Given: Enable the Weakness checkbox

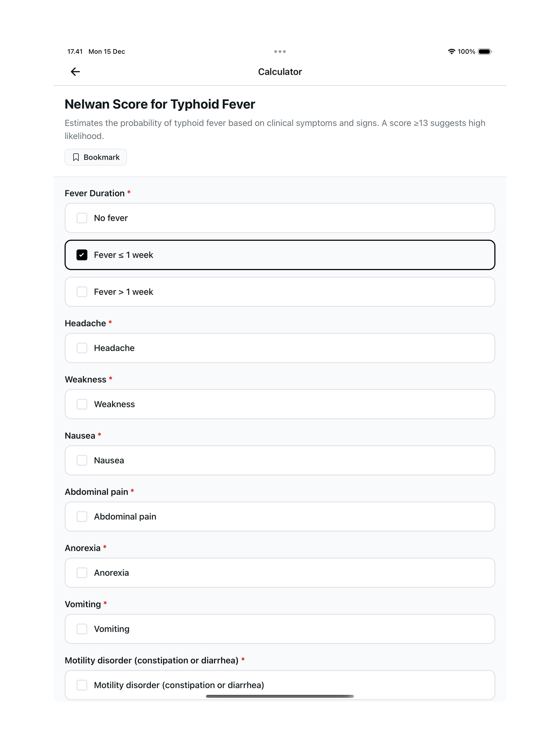Looking at the screenshot, I should (82, 404).
